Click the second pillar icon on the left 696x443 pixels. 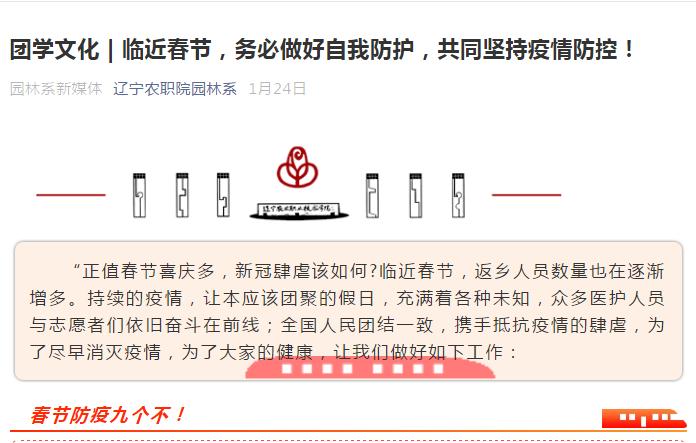pyautogui.click(x=182, y=195)
